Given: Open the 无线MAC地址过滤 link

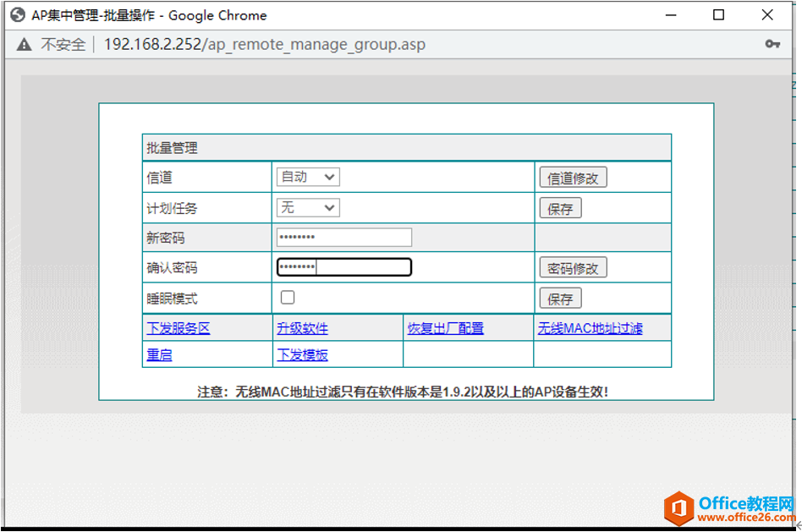Looking at the screenshot, I should pos(590,328).
